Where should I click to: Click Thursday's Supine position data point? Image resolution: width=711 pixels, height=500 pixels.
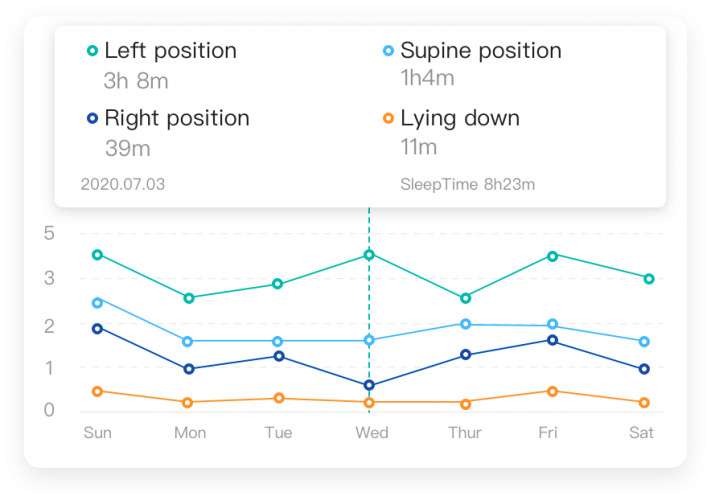466,324
